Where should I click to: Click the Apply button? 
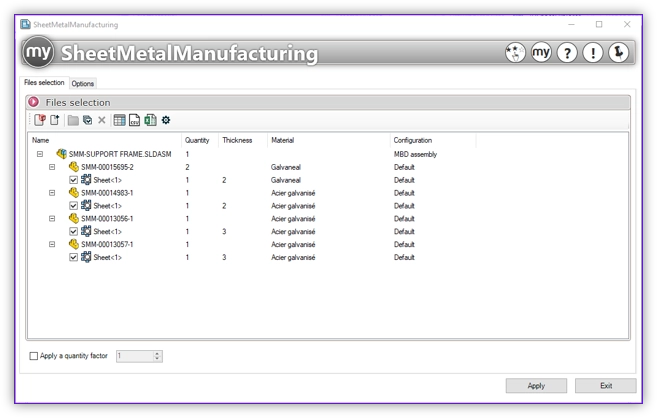coord(536,386)
